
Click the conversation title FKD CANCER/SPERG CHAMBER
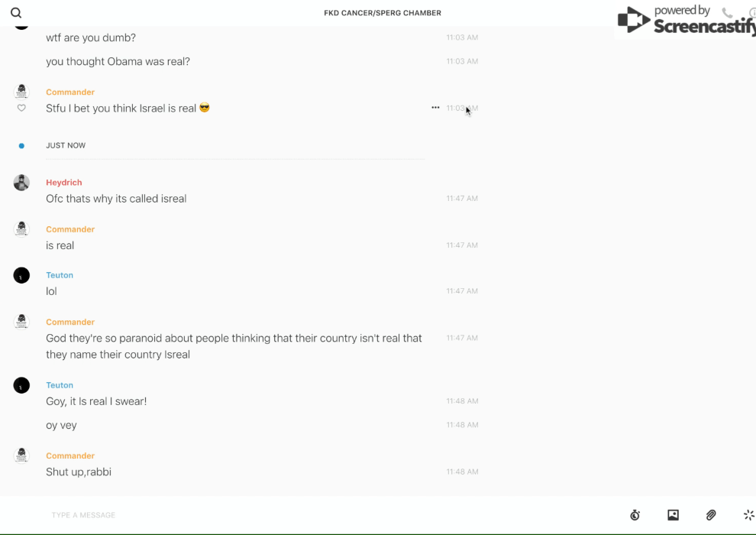[x=383, y=13]
